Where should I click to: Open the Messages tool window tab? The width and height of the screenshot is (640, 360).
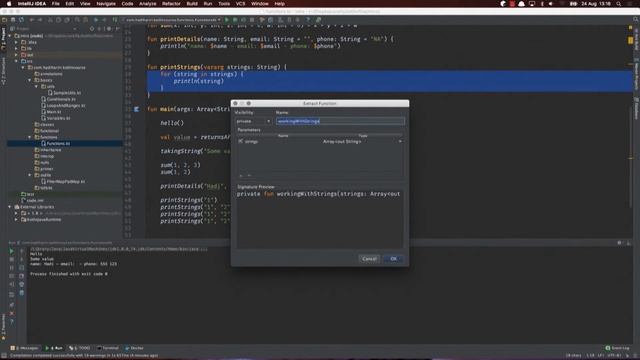pyautogui.click(x=24, y=348)
